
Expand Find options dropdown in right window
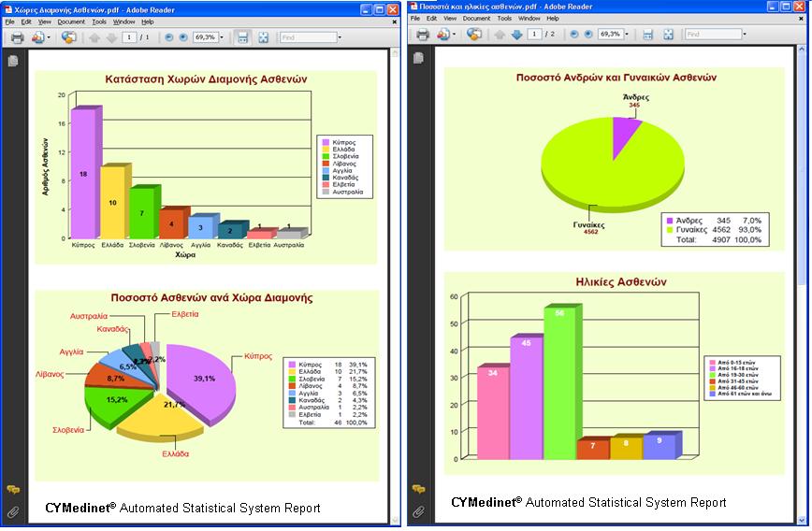click(745, 35)
